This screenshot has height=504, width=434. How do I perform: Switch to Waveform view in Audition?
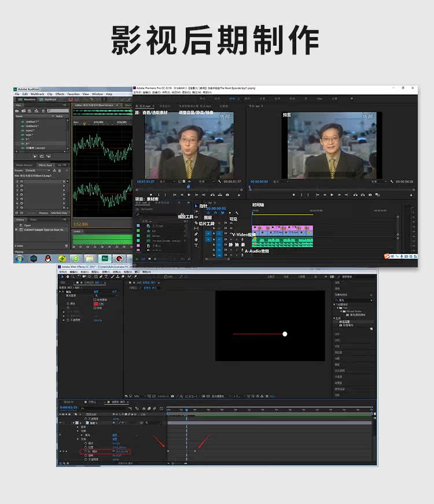(27, 100)
